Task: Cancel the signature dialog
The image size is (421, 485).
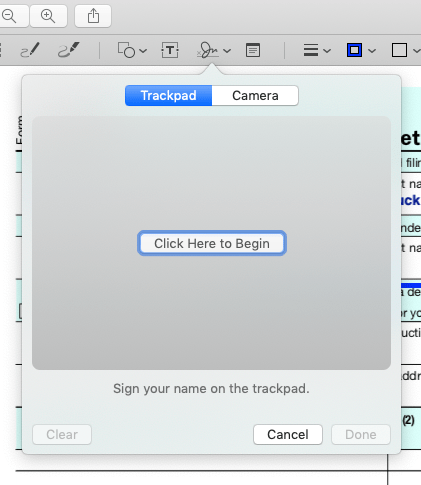Action: [x=288, y=434]
